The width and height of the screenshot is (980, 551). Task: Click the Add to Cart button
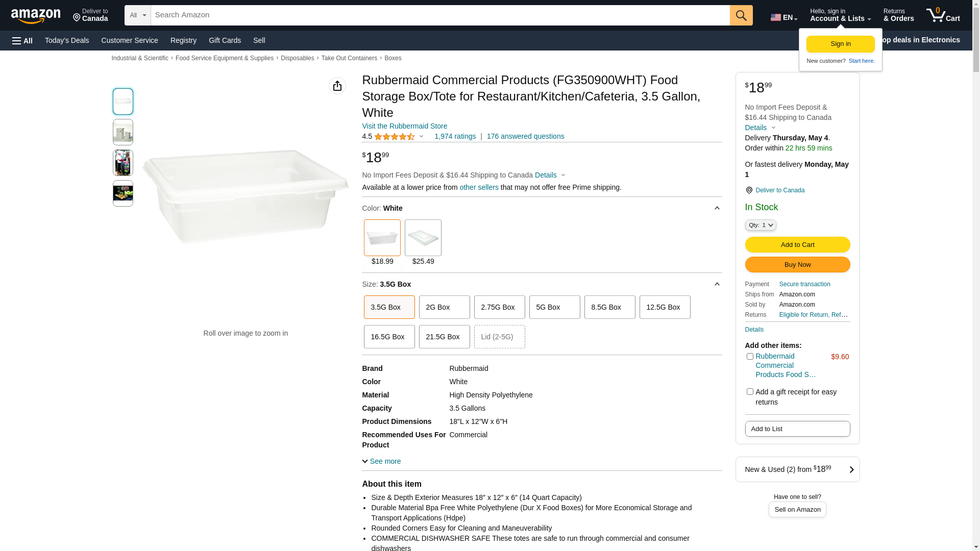pos(797,245)
